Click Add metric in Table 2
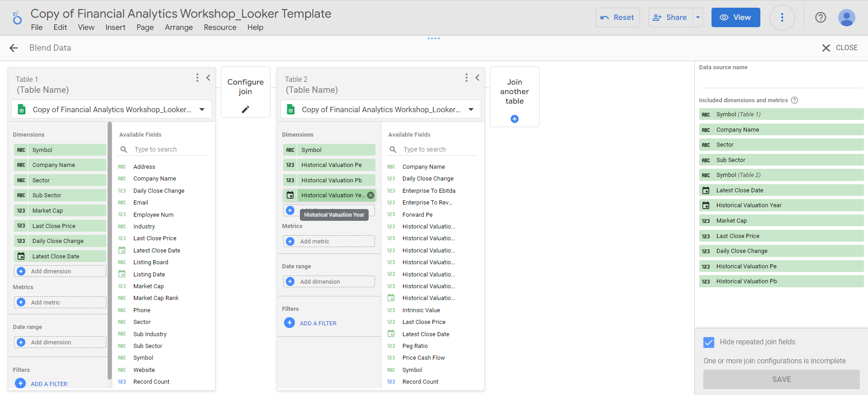The width and height of the screenshot is (868, 395). (329, 242)
